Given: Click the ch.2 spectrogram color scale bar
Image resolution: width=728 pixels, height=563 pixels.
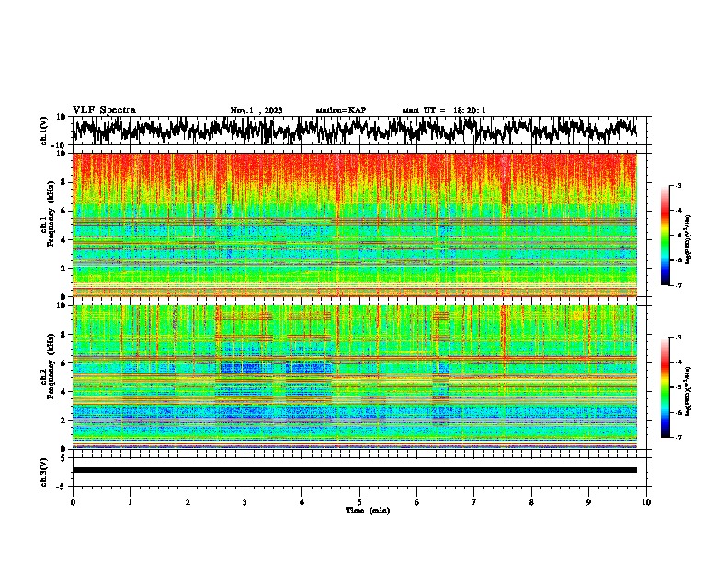Looking at the screenshot, I should pyautogui.click(x=665, y=387).
